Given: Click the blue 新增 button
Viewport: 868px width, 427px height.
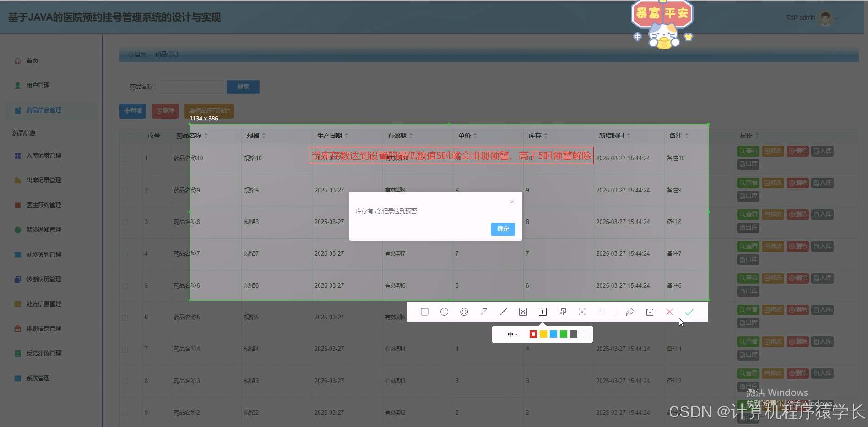Looking at the screenshot, I should tap(133, 111).
